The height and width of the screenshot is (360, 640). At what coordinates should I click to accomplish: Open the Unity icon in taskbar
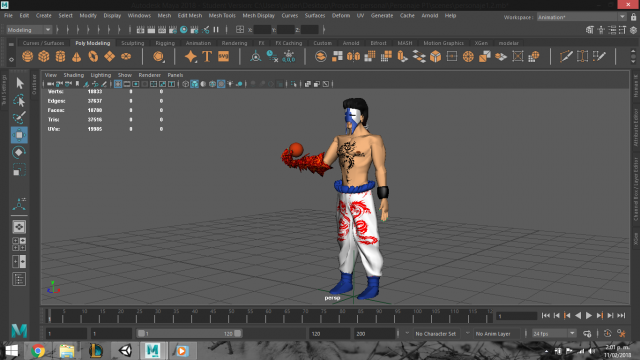[x=125, y=351]
